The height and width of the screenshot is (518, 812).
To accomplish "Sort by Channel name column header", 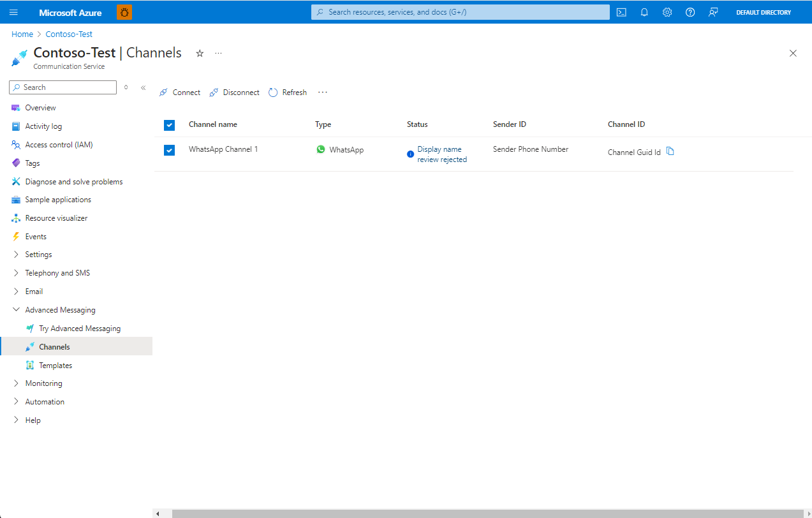I will click(x=213, y=124).
